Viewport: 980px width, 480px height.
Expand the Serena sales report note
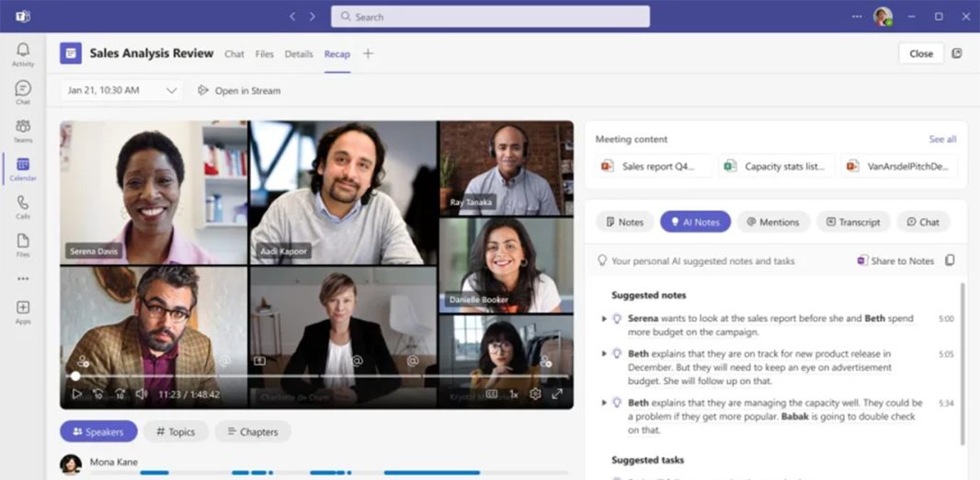tap(604, 319)
